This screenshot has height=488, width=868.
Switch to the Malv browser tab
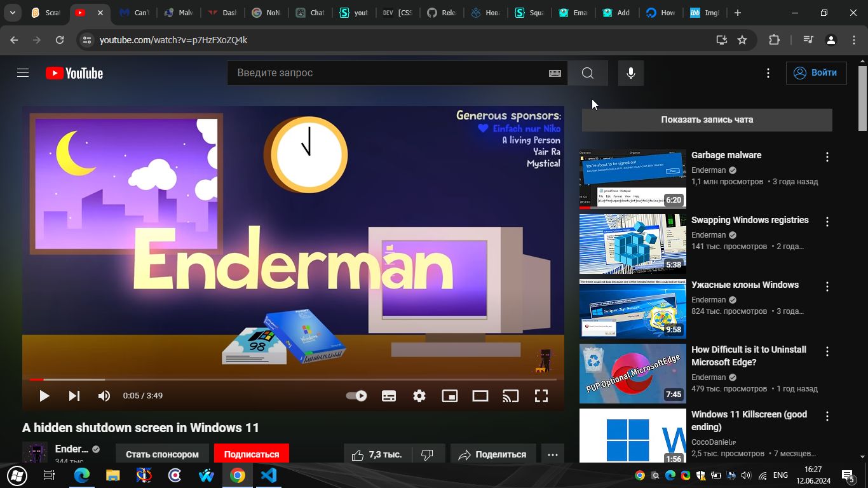(179, 13)
